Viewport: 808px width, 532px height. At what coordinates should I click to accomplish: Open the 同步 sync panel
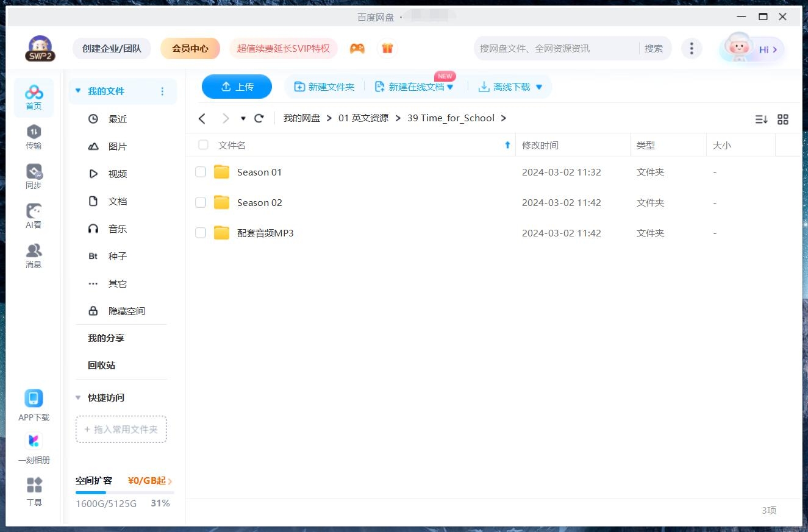(x=34, y=177)
